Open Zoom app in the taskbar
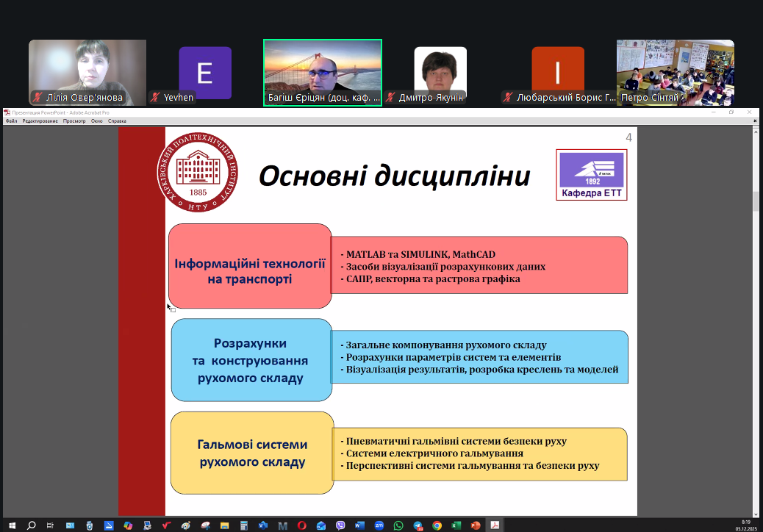This screenshot has height=532, width=763. tap(379, 525)
